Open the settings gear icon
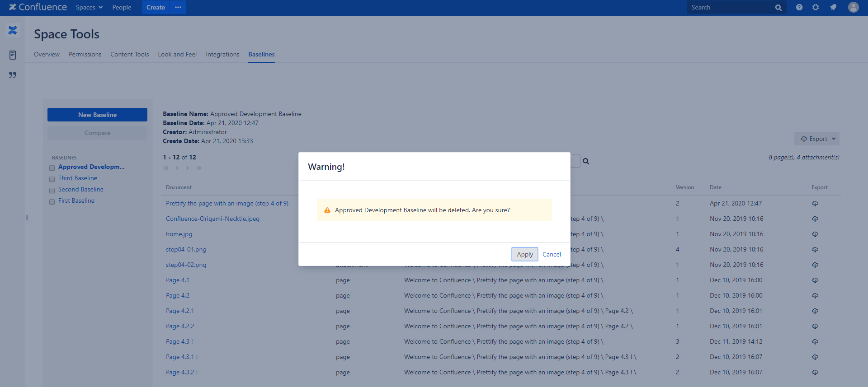 [816, 7]
